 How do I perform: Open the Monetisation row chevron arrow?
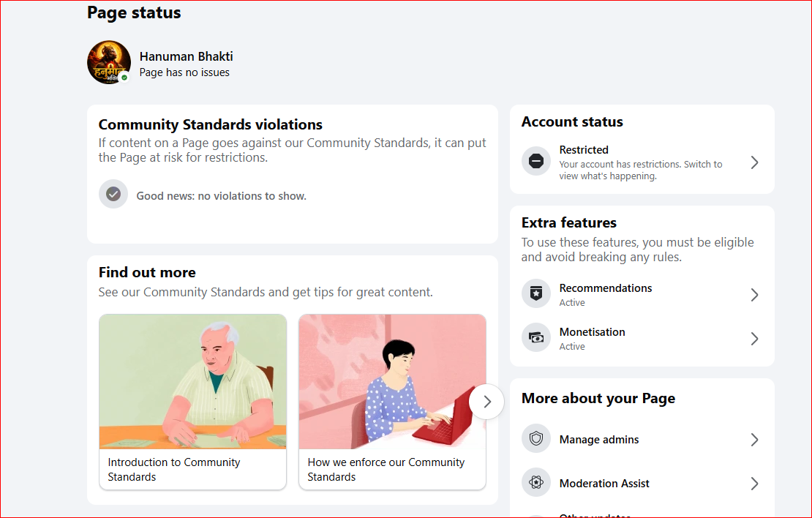pos(754,339)
